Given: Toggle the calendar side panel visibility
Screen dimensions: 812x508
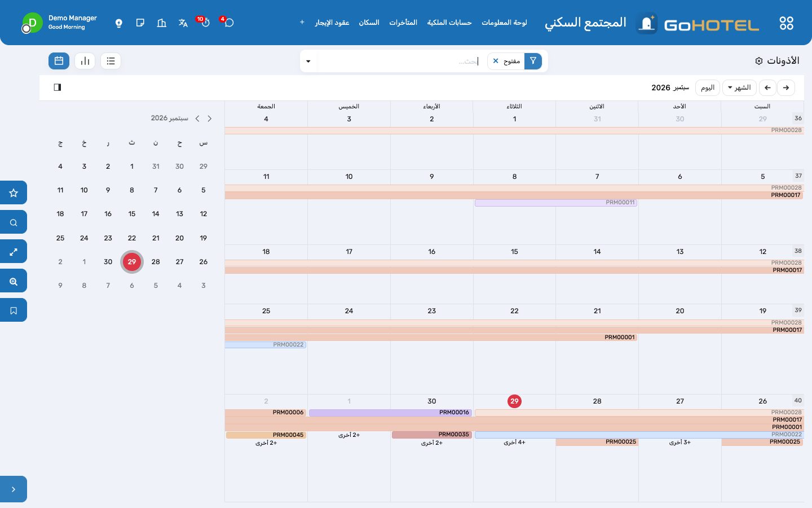Looking at the screenshot, I should coord(58,87).
